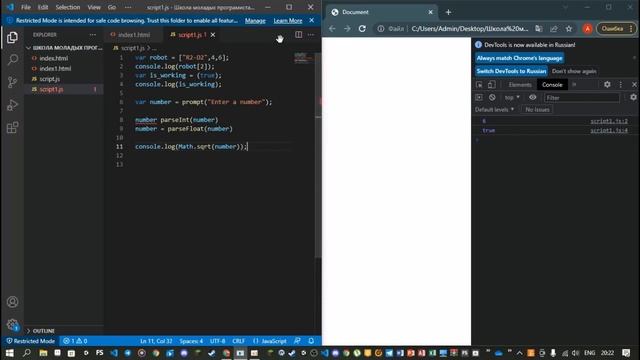Open the script1.js:2 source link
The image size is (640, 360).
point(609,121)
